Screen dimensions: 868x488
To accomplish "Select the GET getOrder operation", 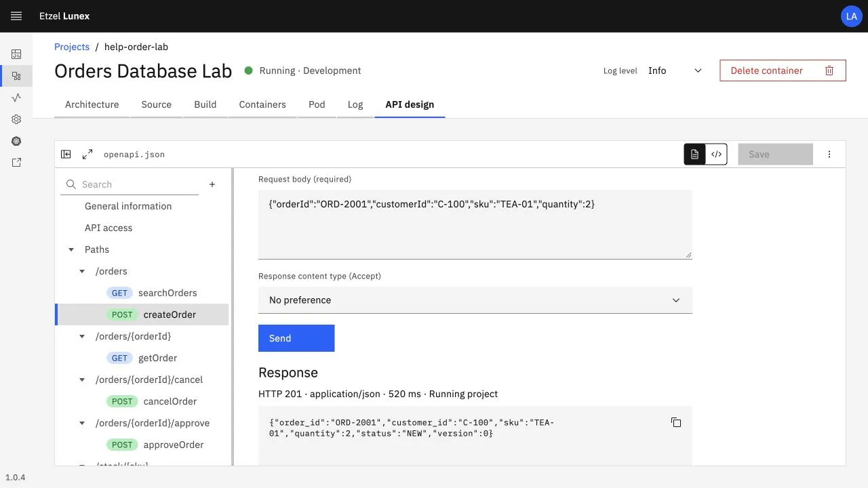I will pyautogui.click(x=142, y=358).
